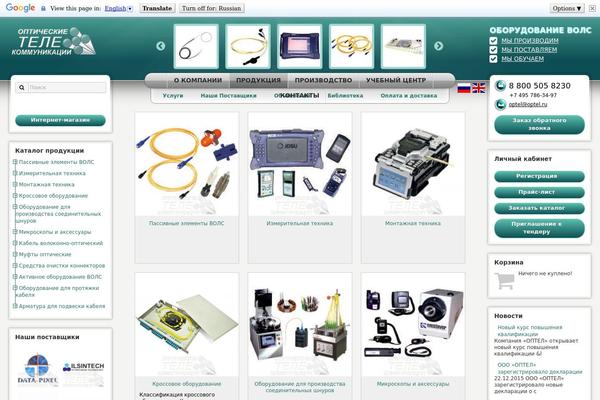
Task: Go to Библиотека submenu item
Action: click(345, 96)
